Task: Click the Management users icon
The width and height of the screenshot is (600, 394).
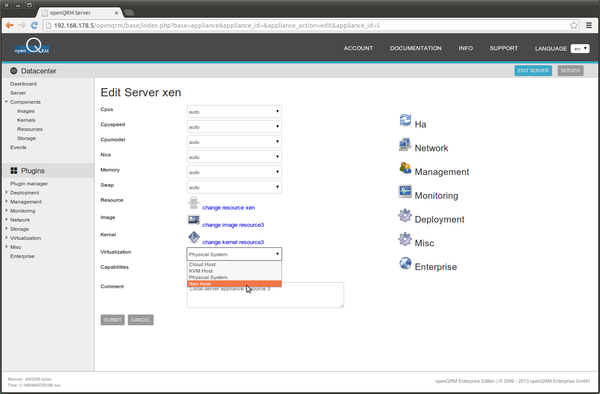Action: click(x=405, y=168)
